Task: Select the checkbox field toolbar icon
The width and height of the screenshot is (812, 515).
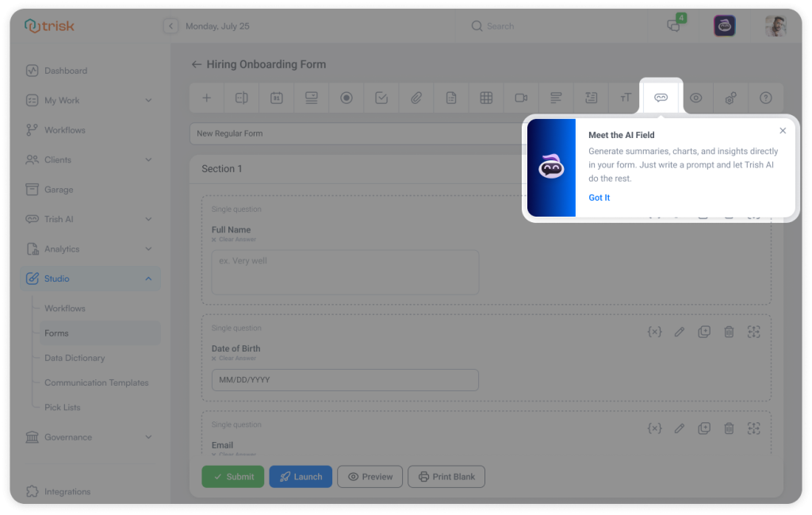Action: pyautogui.click(x=381, y=98)
